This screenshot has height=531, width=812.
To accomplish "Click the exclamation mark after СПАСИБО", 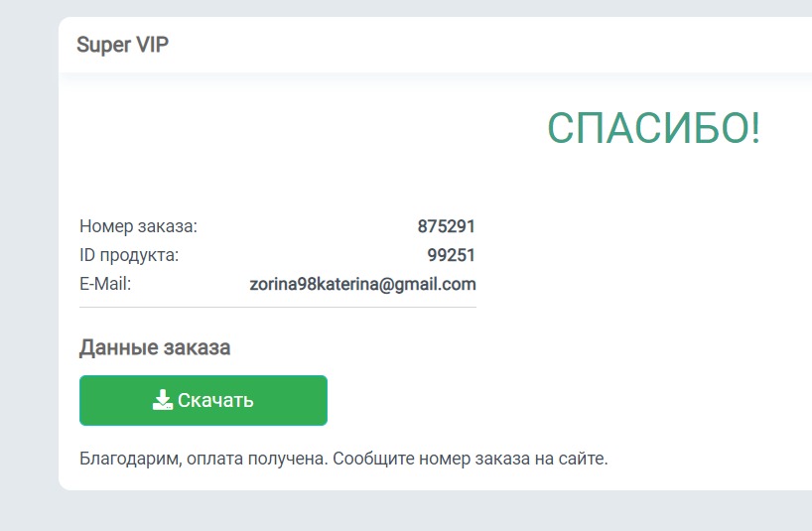I will pyautogui.click(x=755, y=128).
